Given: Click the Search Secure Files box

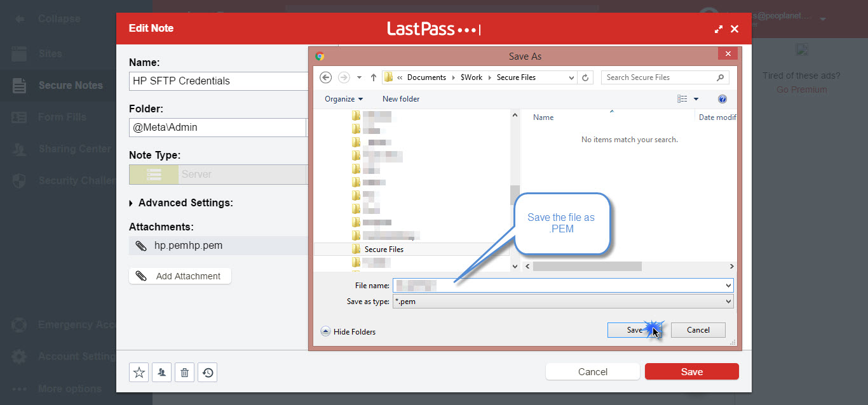Looking at the screenshot, I should pos(658,77).
